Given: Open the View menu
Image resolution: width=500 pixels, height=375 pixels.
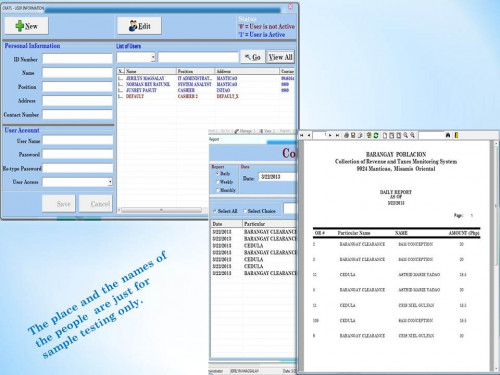Looking at the screenshot, I should 266,131.
